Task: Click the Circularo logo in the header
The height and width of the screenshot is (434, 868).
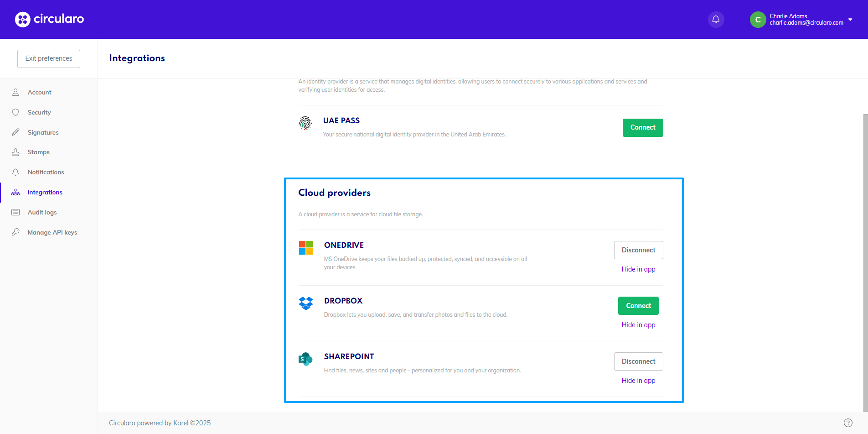Action: pyautogui.click(x=49, y=19)
